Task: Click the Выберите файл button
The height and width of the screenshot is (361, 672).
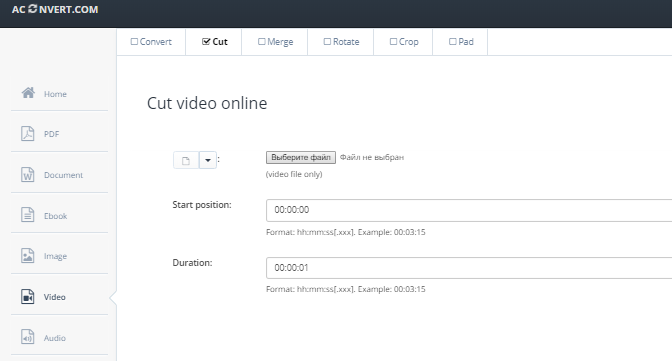Action: point(301,157)
